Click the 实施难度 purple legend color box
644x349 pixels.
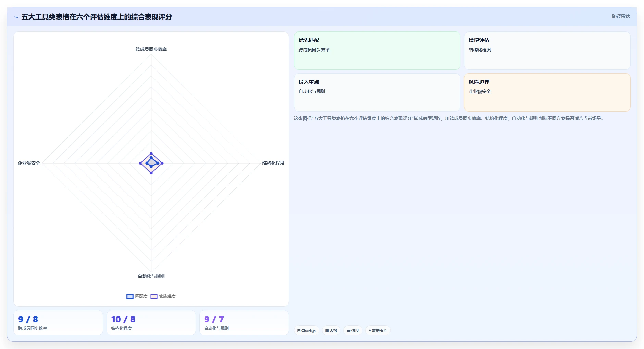point(154,297)
